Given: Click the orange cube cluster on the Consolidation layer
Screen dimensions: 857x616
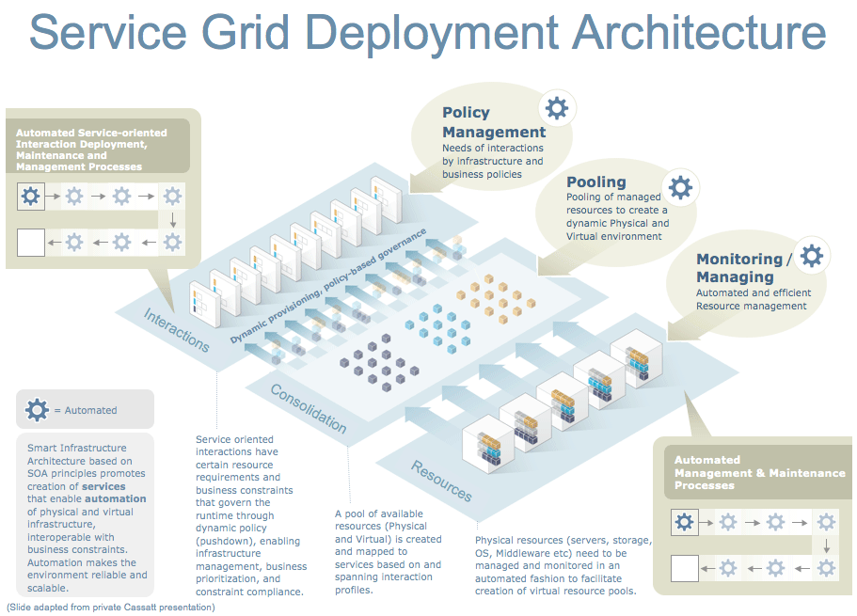Looking at the screenshot, I should pos(496,299).
